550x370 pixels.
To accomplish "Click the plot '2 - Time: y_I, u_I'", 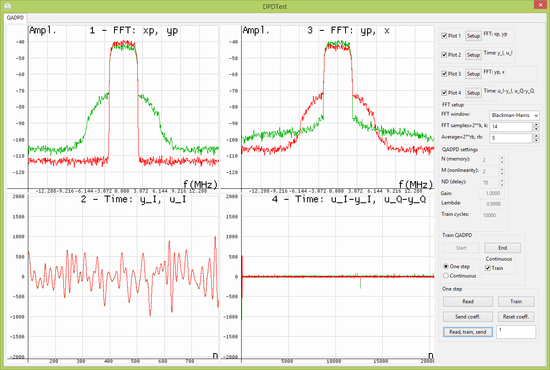I will tap(113, 277).
